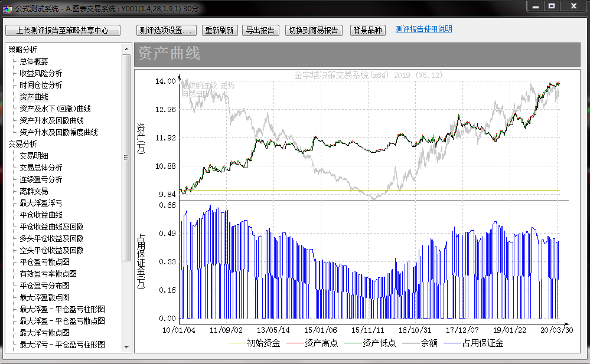This screenshot has width=590, height=364.
Task: Open 最大浮盈－平仓盈亏散点图 chart
Action: coord(62,321)
